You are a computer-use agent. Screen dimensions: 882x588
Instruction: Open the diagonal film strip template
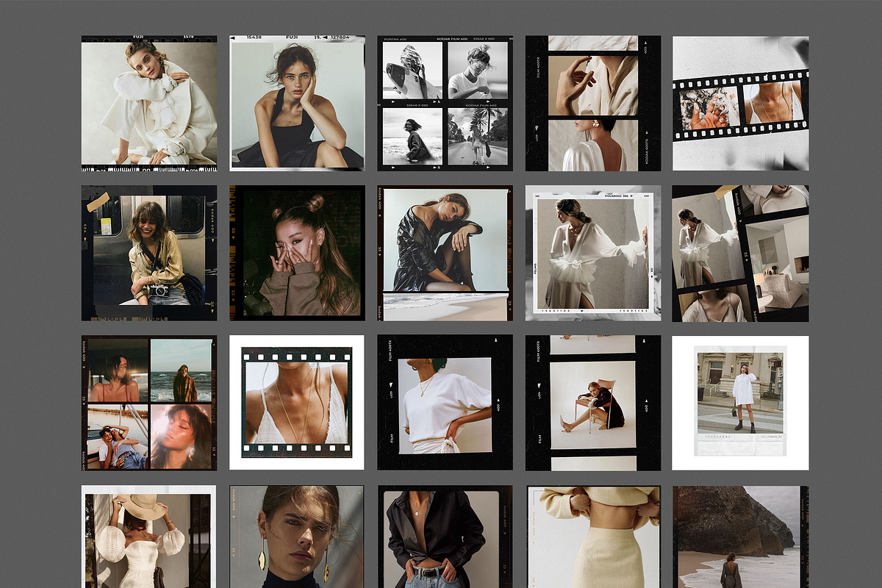pos(741,103)
